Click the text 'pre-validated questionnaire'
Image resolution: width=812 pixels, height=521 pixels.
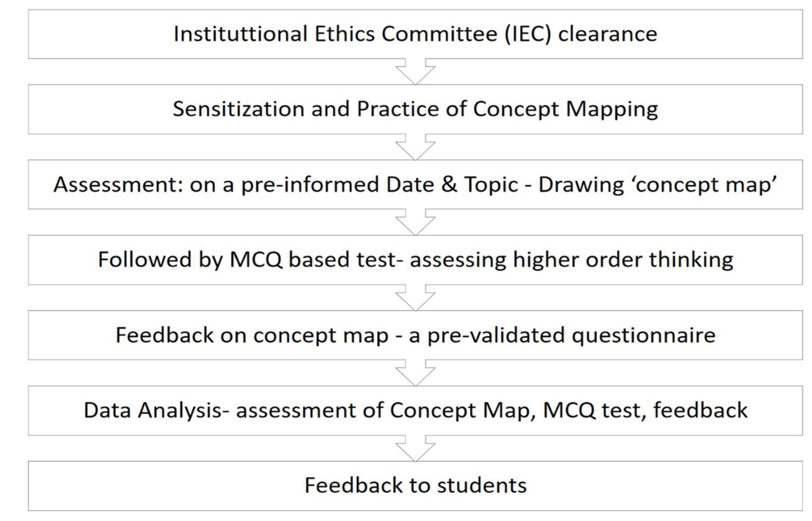(571, 336)
